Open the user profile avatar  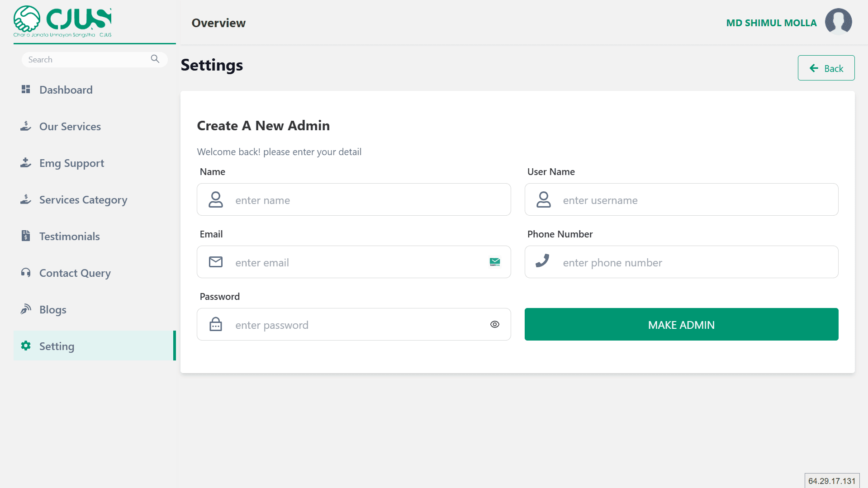tap(838, 22)
